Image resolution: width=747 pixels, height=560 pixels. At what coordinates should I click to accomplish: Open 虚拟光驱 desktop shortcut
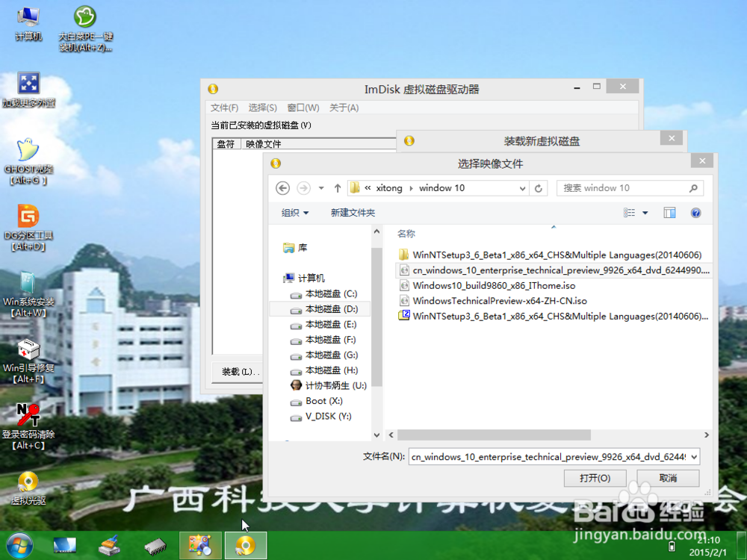click(28, 488)
